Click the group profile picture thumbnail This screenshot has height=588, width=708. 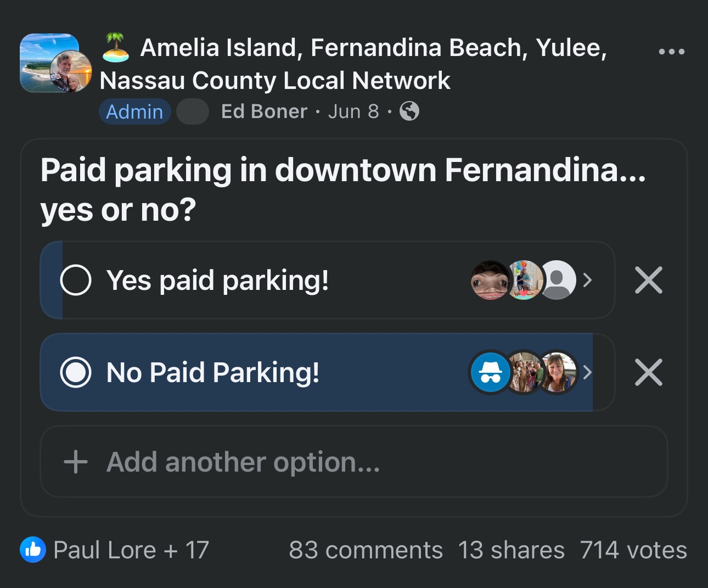[x=49, y=62]
